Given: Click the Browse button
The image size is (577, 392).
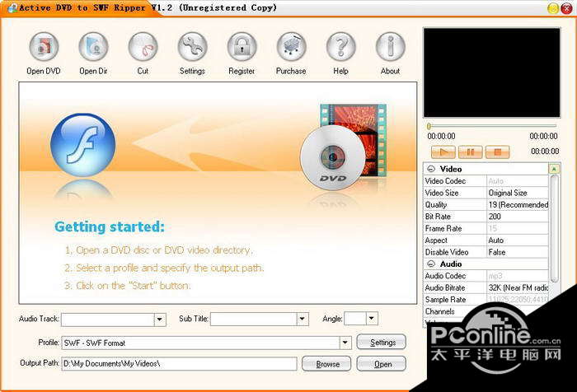Looking at the screenshot, I should coord(326,364).
